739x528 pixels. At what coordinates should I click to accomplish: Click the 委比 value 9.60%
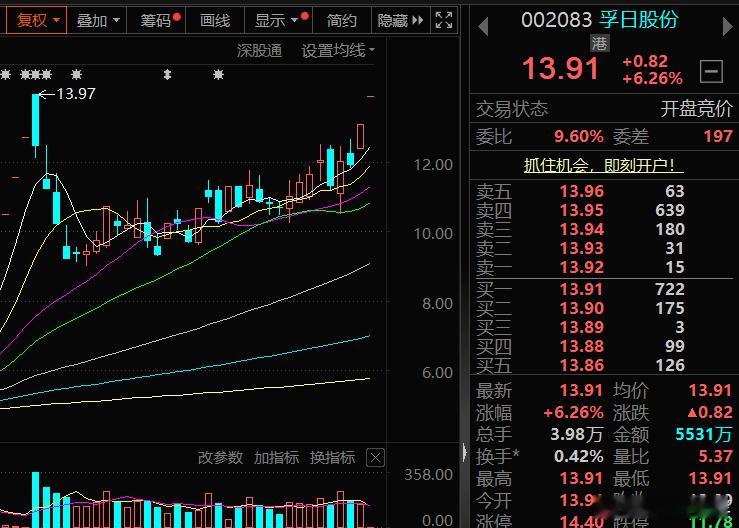click(x=579, y=137)
